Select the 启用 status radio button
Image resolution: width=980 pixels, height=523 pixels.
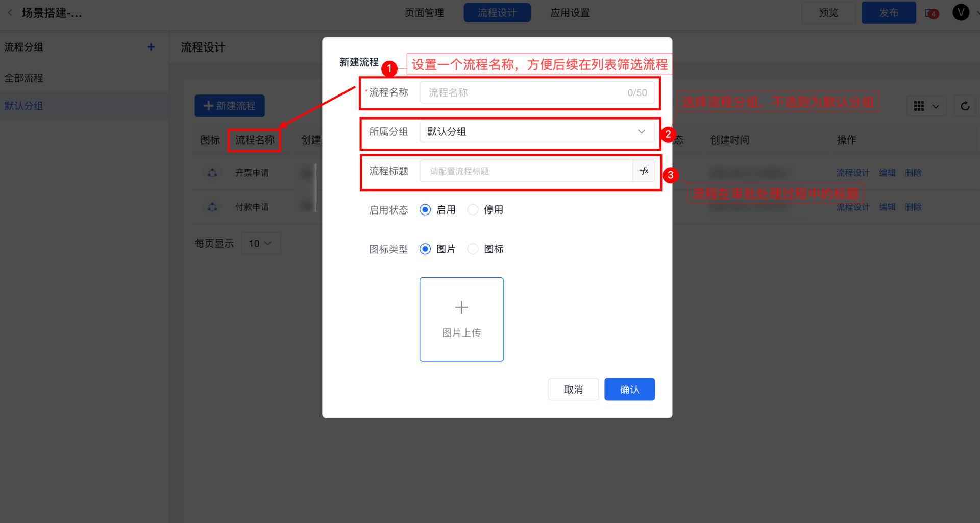(x=425, y=210)
